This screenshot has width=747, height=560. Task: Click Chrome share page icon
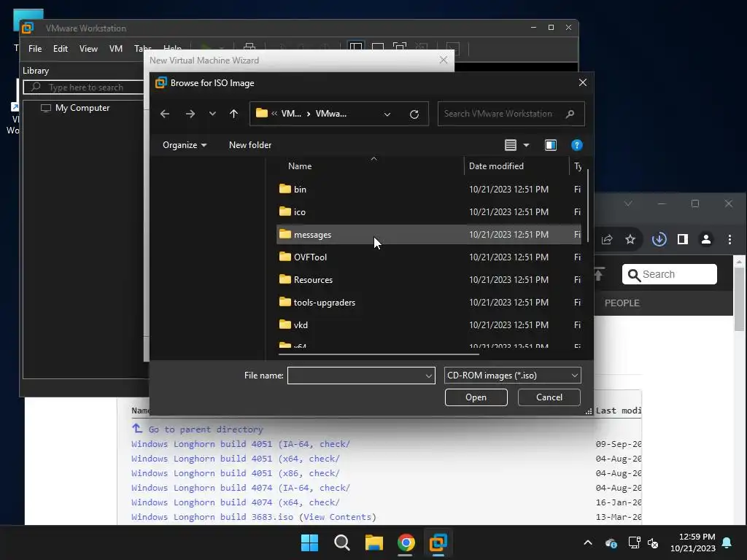(607, 239)
